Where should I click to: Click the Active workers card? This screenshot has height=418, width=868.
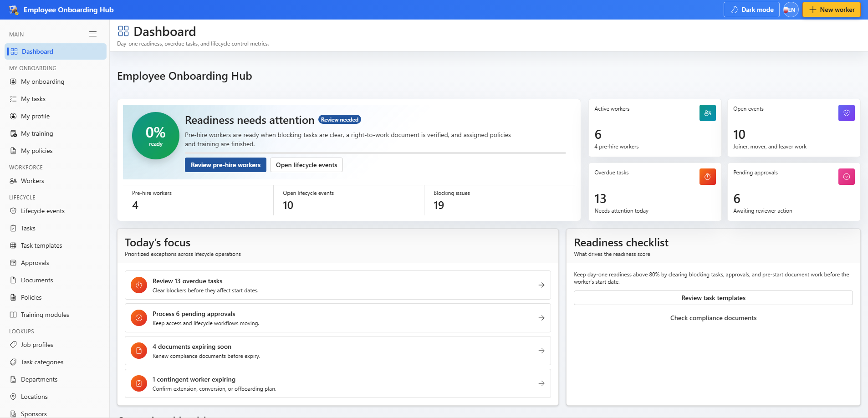coord(655,128)
